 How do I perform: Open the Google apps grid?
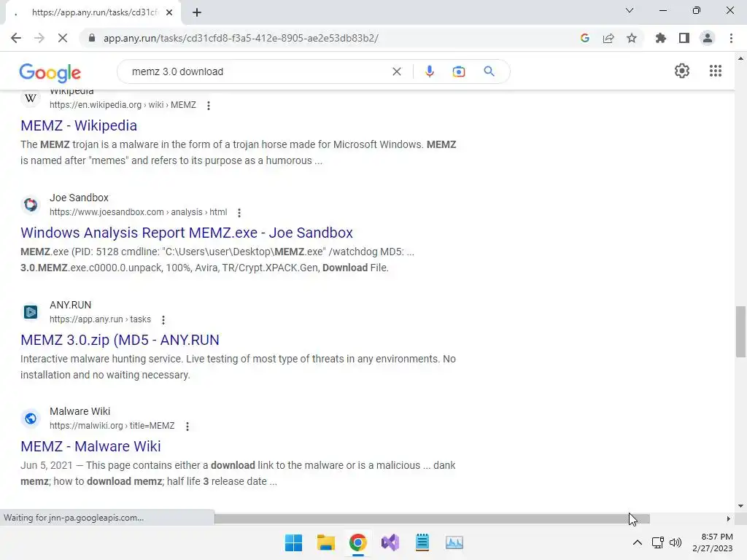716,71
